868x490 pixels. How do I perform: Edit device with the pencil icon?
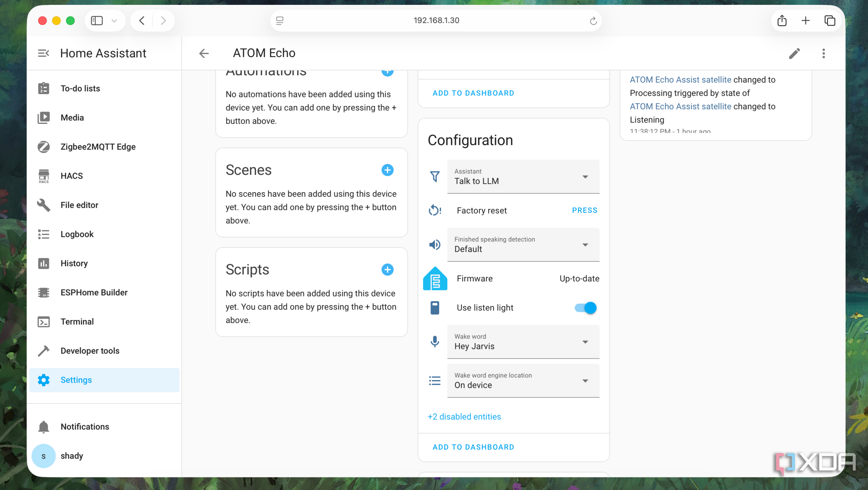794,53
